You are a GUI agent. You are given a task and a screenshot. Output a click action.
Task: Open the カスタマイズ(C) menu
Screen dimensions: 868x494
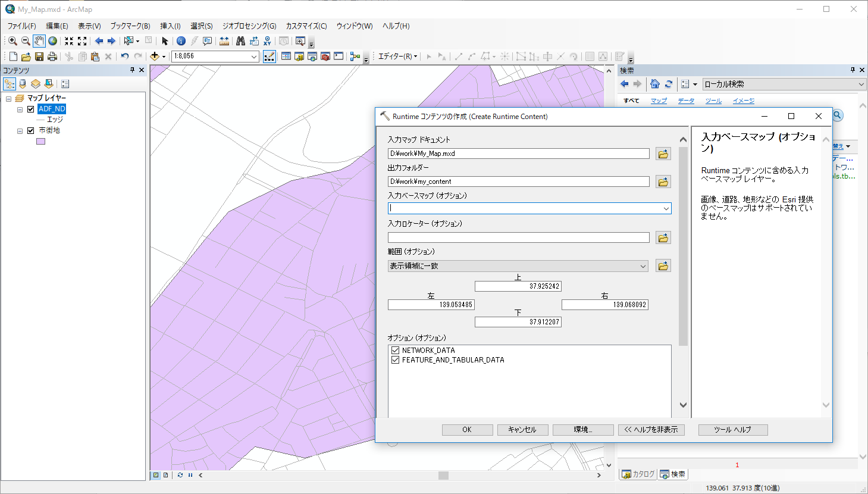coord(306,26)
